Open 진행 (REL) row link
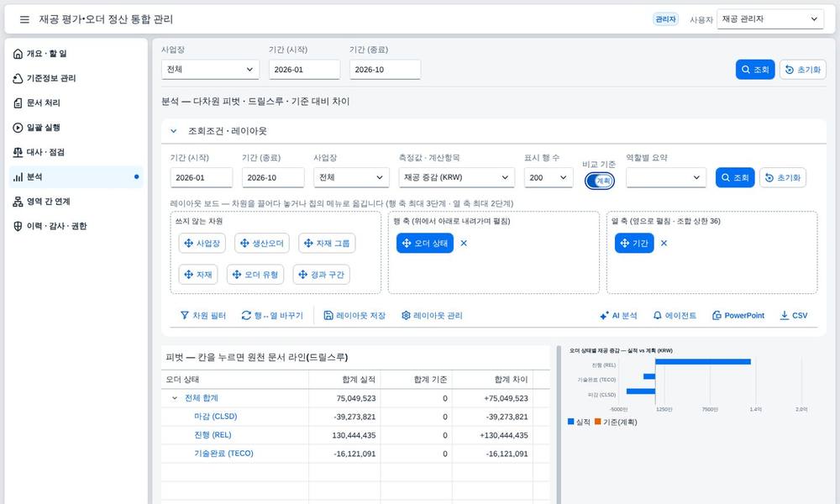Screen dimensions: 840x504 (213, 435)
